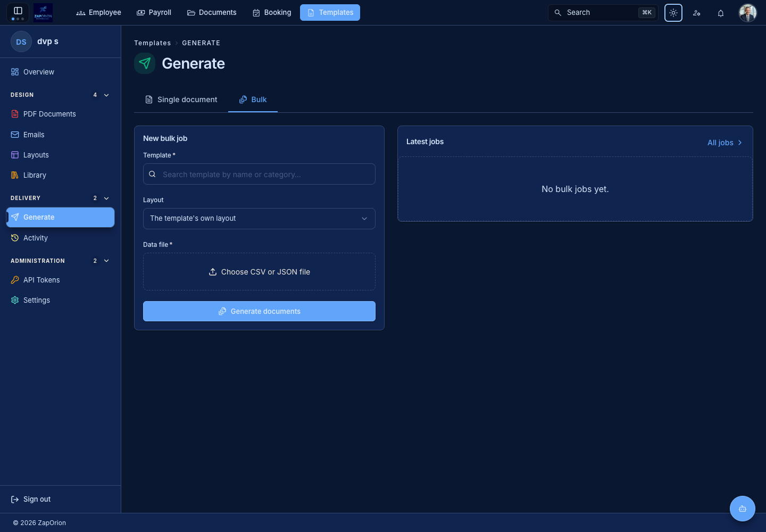This screenshot has width=766, height=532.
Task: Collapse the Administration section chevron
Action: tap(106, 261)
